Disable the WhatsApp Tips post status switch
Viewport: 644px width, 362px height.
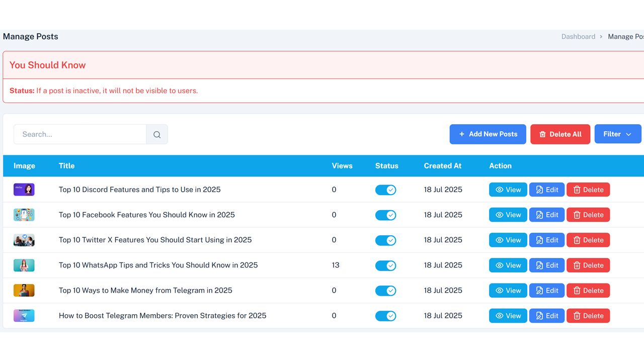pyautogui.click(x=385, y=265)
